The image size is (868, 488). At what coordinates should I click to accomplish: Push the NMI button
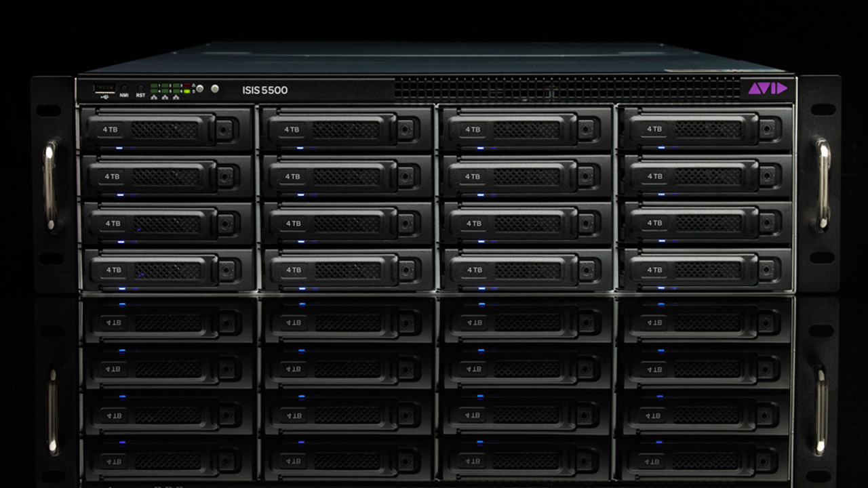pos(124,87)
